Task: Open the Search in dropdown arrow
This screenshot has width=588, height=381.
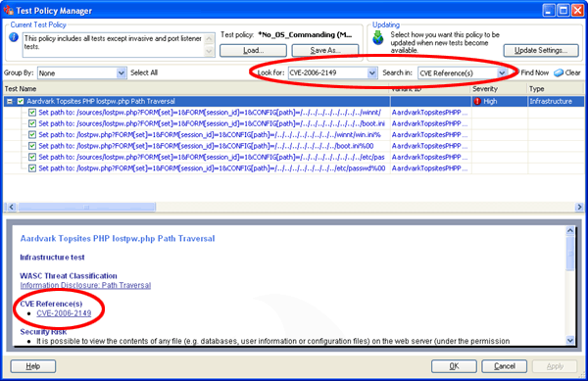Action: pos(502,73)
